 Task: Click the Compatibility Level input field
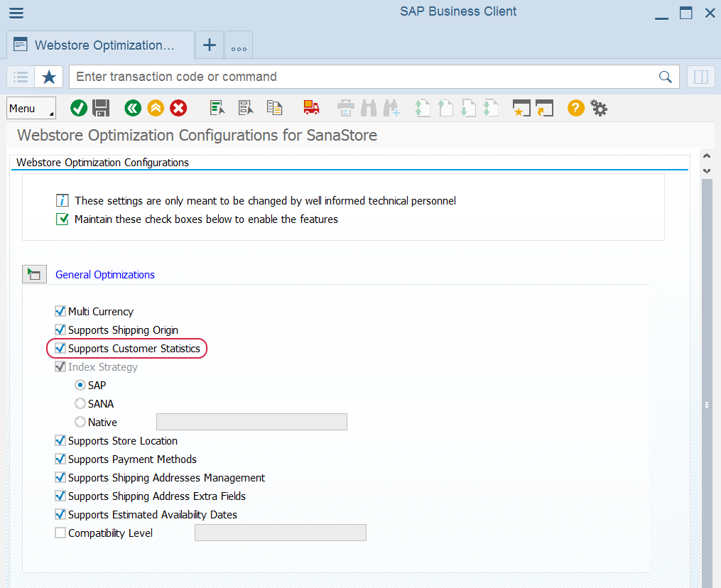pyautogui.click(x=281, y=533)
